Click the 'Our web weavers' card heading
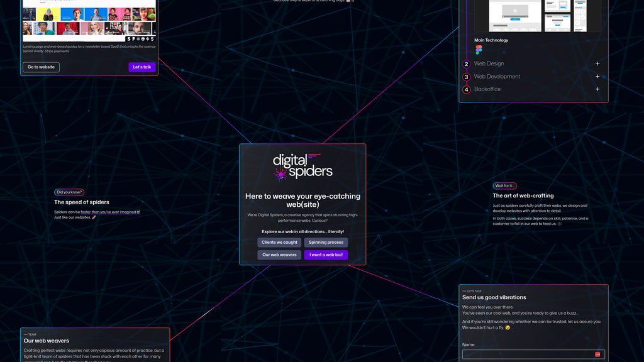Screen dimensions: 644x362 pyautogui.click(x=47, y=341)
